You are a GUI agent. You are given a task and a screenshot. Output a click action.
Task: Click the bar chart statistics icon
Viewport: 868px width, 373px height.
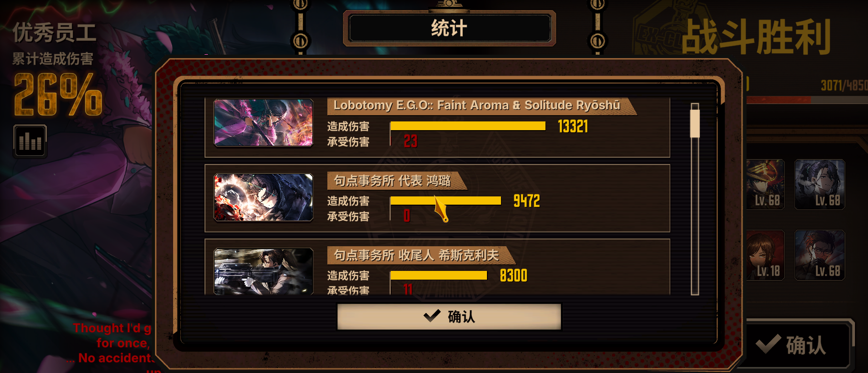click(30, 141)
